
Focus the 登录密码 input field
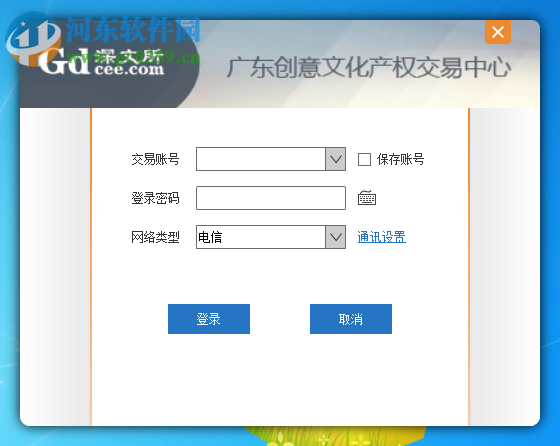tap(271, 198)
